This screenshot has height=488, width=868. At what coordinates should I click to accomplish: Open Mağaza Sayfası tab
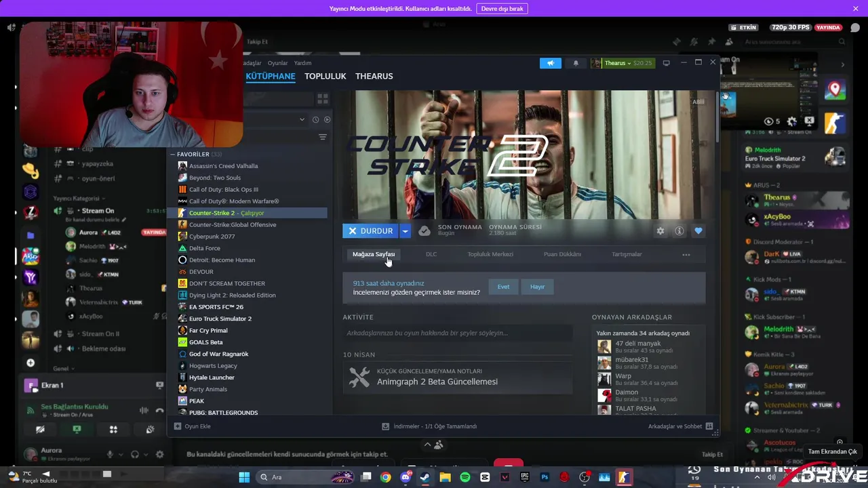click(374, 254)
